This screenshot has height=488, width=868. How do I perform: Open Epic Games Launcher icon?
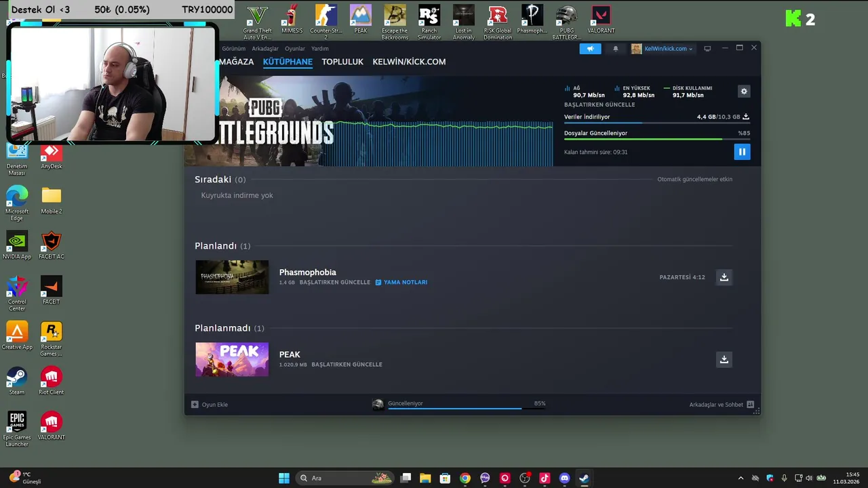pos(17,429)
